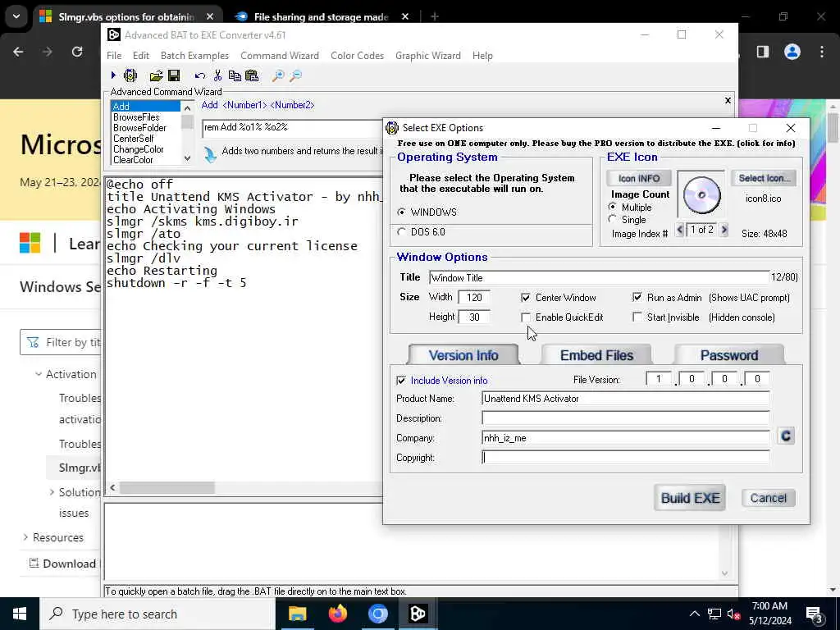Zoom in with magnifier plus icon
840x630 pixels.
pyautogui.click(x=278, y=75)
